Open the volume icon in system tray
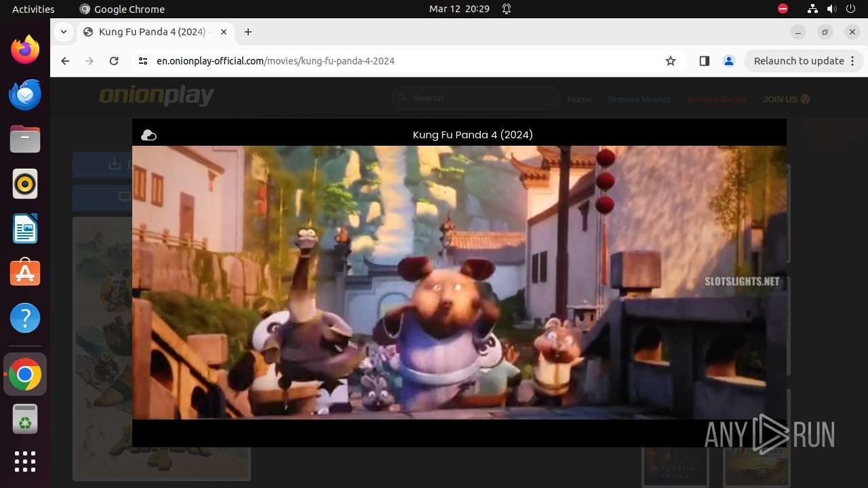The image size is (868, 488). pos(831,9)
